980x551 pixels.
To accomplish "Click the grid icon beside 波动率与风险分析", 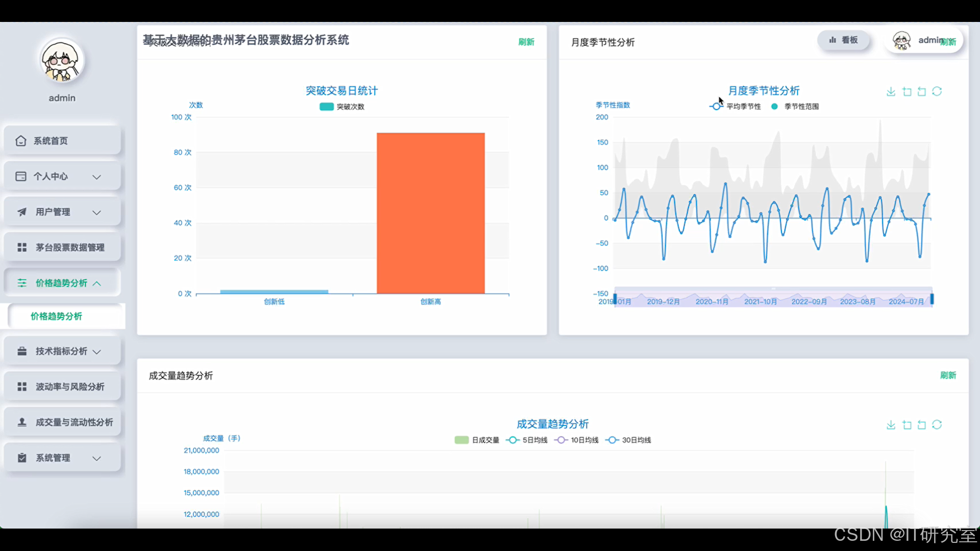I will (x=22, y=387).
